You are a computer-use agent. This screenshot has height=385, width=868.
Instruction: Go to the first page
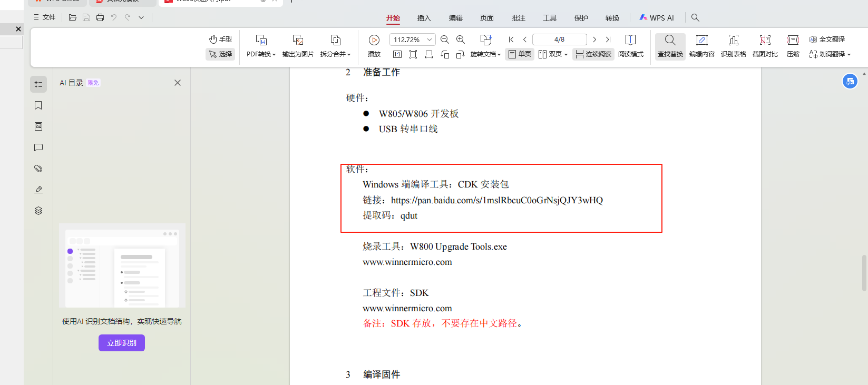click(511, 40)
